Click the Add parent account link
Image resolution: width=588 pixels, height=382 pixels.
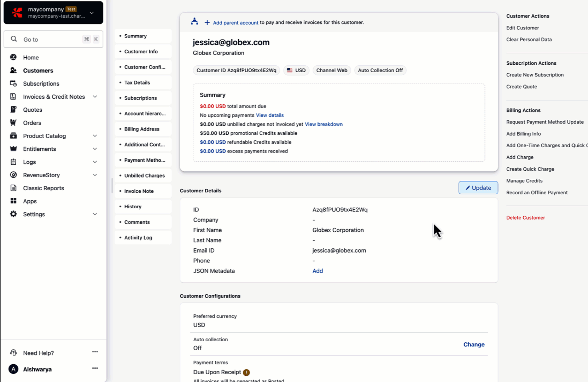pos(235,23)
